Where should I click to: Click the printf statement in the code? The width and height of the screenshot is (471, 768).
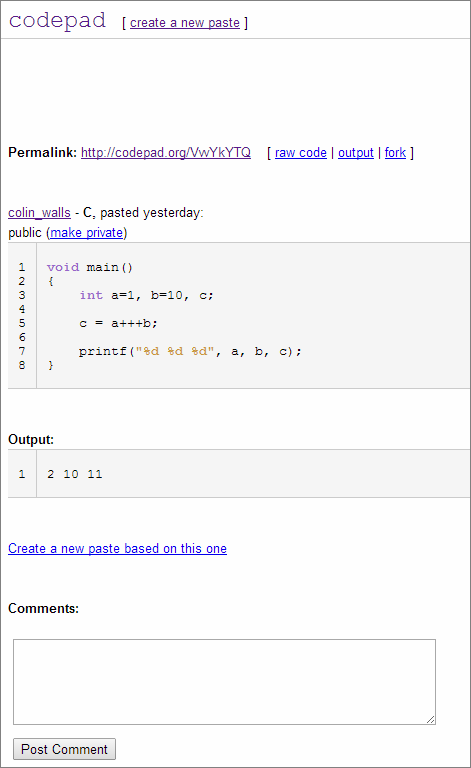(x=190, y=351)
